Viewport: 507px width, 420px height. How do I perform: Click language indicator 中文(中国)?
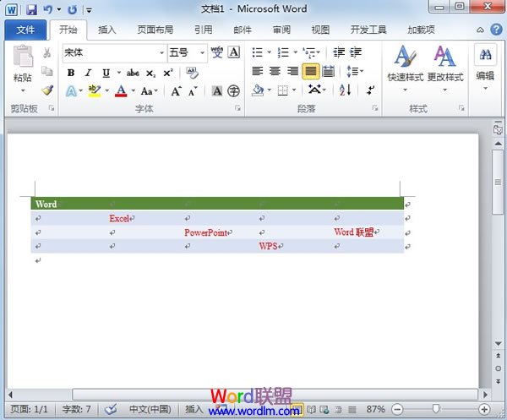(150, 409)
